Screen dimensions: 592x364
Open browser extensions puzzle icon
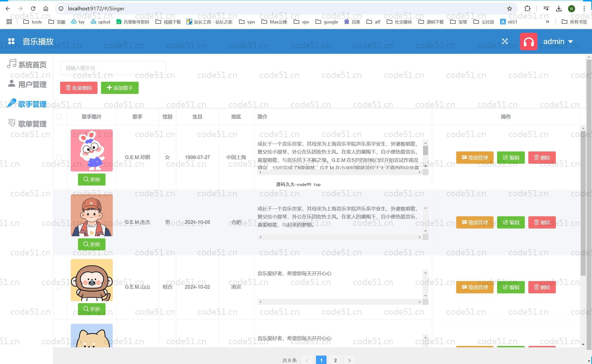[x=527, y=9]
